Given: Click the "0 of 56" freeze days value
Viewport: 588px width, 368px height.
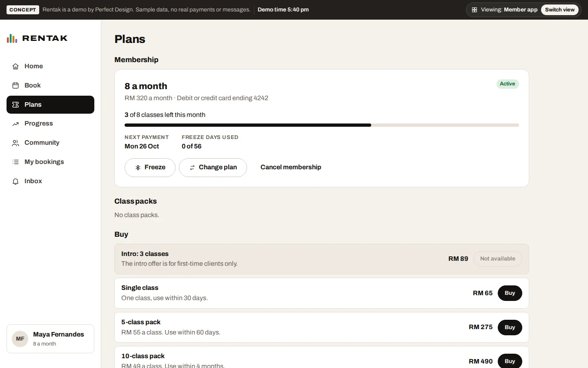Looking at the screenshot, I should [192, 146].
